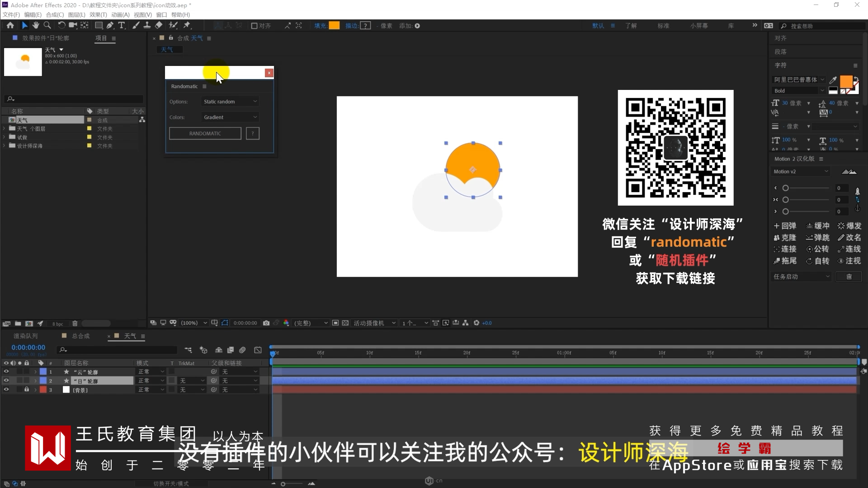The height and width of the screenshot is (488, 868).
Task: Toggle visibility of the 背景 layer
Action: point(6,389)
